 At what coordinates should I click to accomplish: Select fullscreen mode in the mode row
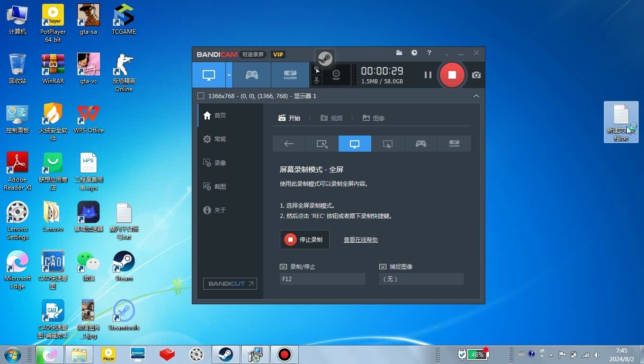tap(355, 144)
